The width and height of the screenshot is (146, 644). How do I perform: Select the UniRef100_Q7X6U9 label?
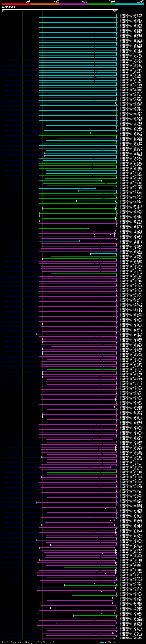tap(131, 163)
